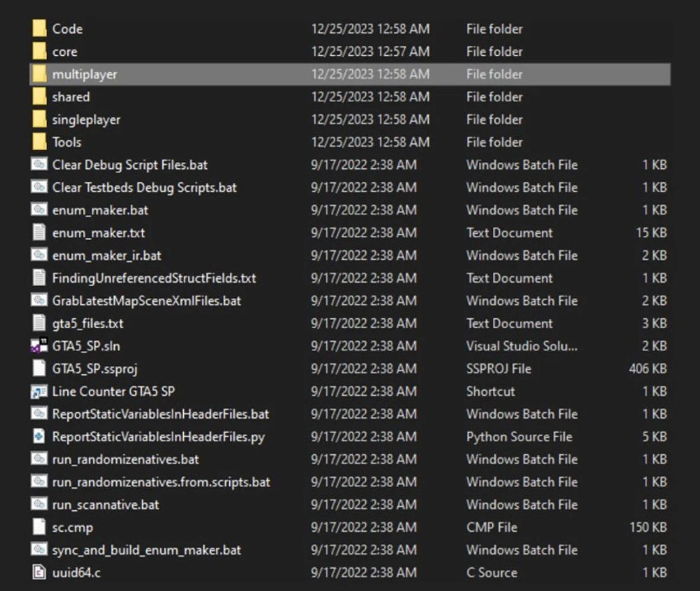Select the file name run_scannative.bat
Image resolution: width=700 pixels, height=591 pixels.
coord(106,504)
